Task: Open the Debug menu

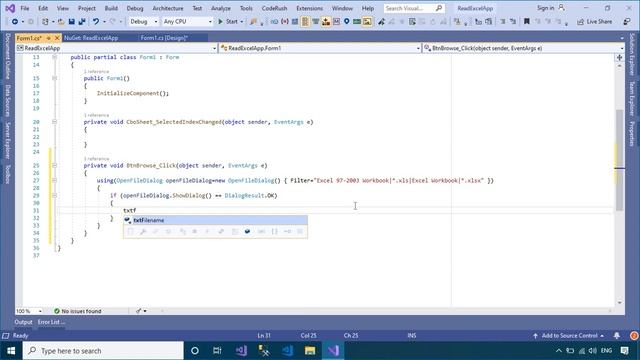Action: 135,8
